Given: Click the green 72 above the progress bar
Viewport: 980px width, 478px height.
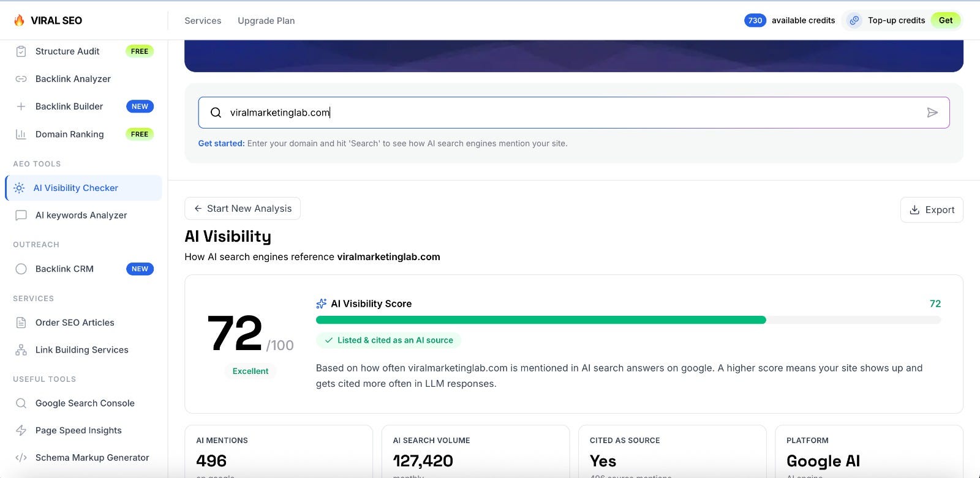Looking at the screenshot, I should 935,304.
